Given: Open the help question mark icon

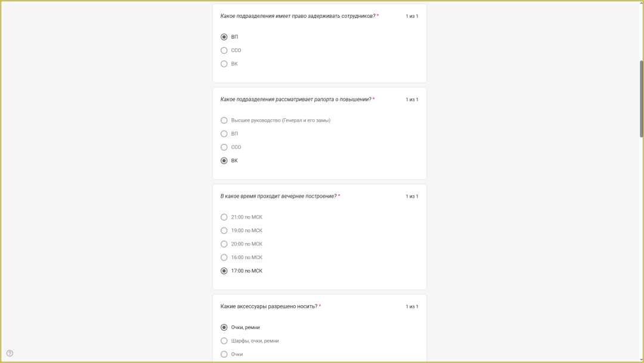Looking at the screenshot, I should pyautogui.click(x=10, y=353).
